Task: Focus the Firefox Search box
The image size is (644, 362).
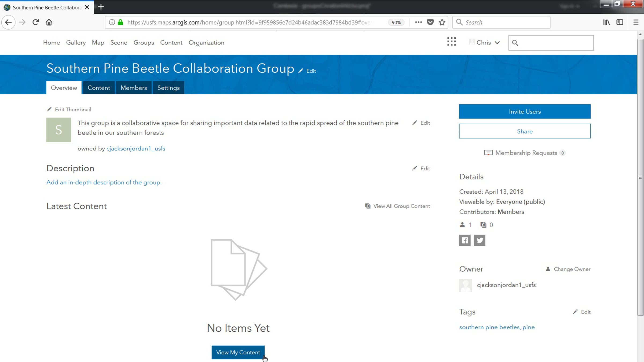Action: [x=501, y=22]
